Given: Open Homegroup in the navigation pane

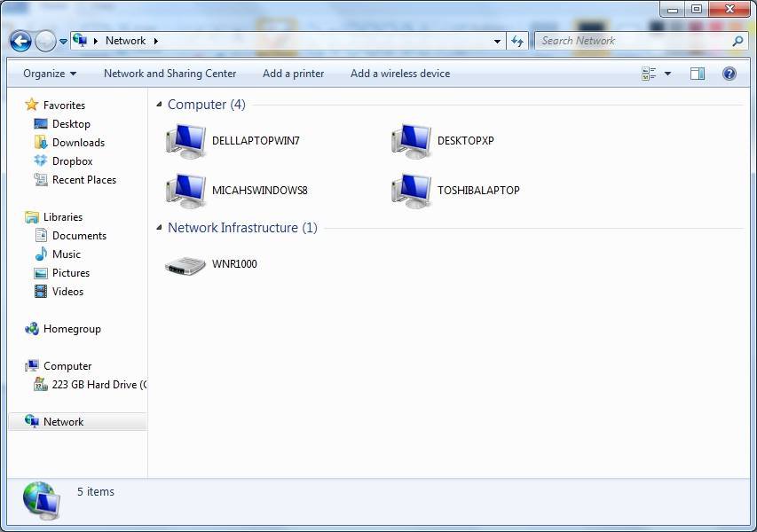Looking at the screenshot, I should pyautogui.click(x=72, y=329).
